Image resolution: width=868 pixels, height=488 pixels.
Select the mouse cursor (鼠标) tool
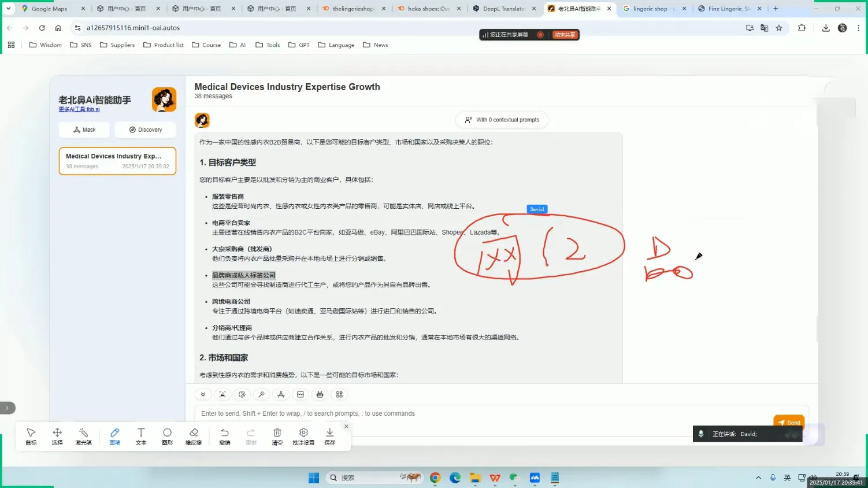(31, 436)
